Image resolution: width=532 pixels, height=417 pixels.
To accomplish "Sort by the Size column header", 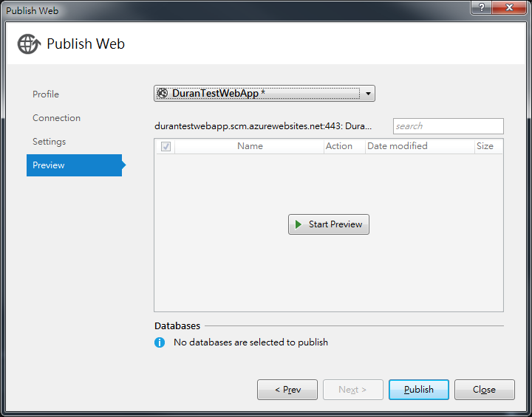I will (488, 146).
